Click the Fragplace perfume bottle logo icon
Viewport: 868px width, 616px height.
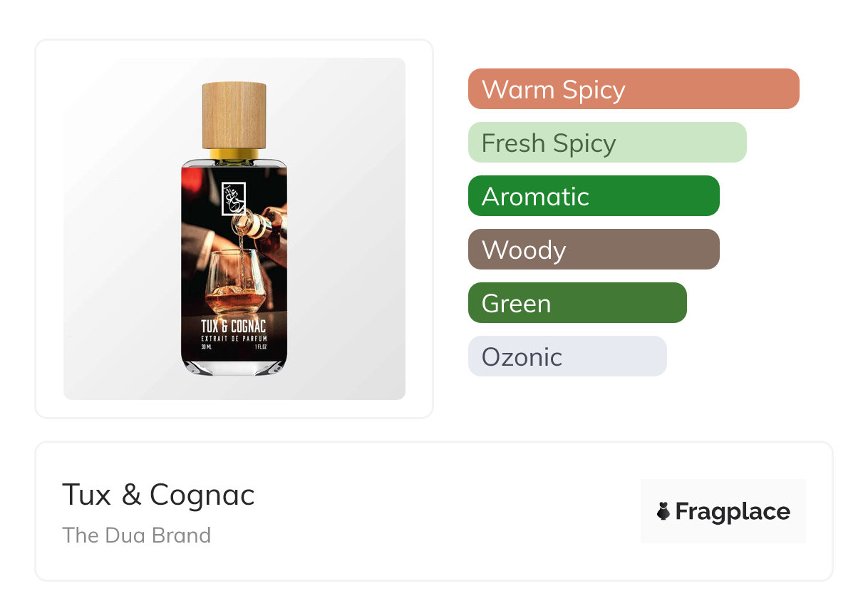(663, 511)
